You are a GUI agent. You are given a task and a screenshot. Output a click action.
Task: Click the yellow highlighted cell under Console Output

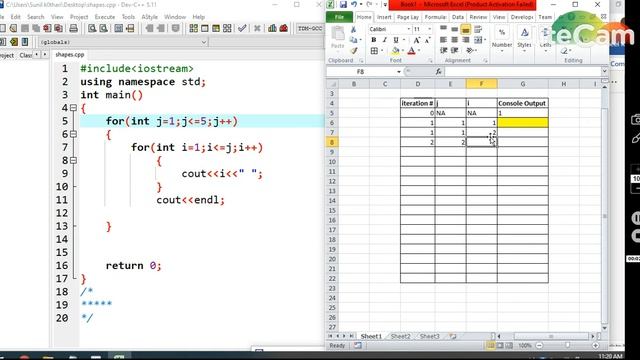pos(522,123)
